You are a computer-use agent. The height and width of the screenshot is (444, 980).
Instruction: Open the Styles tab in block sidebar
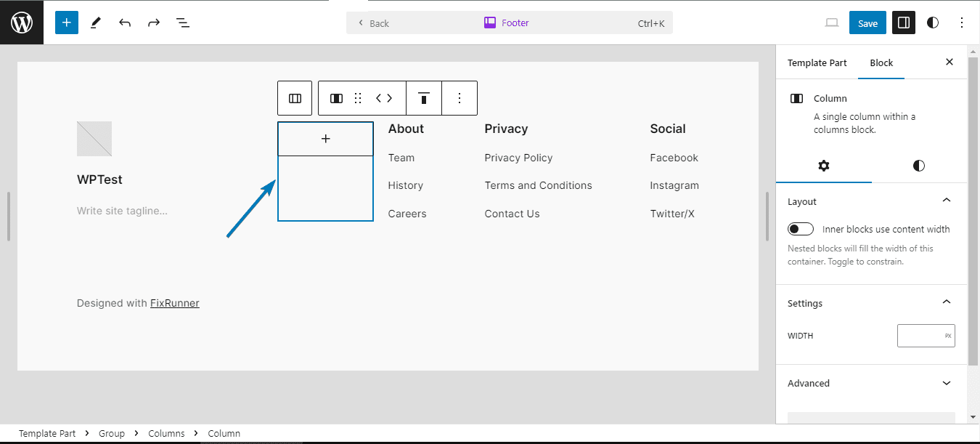pos(919,166)
